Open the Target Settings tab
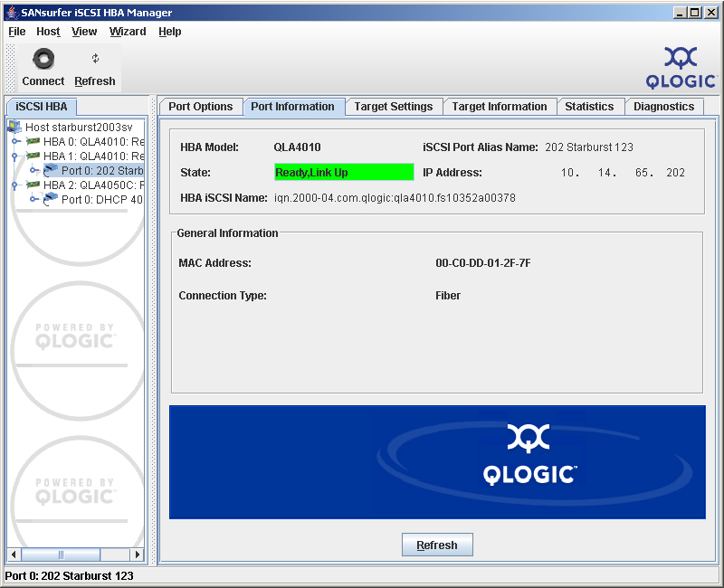This screenshot has width=724, height=588. [394, 107]
